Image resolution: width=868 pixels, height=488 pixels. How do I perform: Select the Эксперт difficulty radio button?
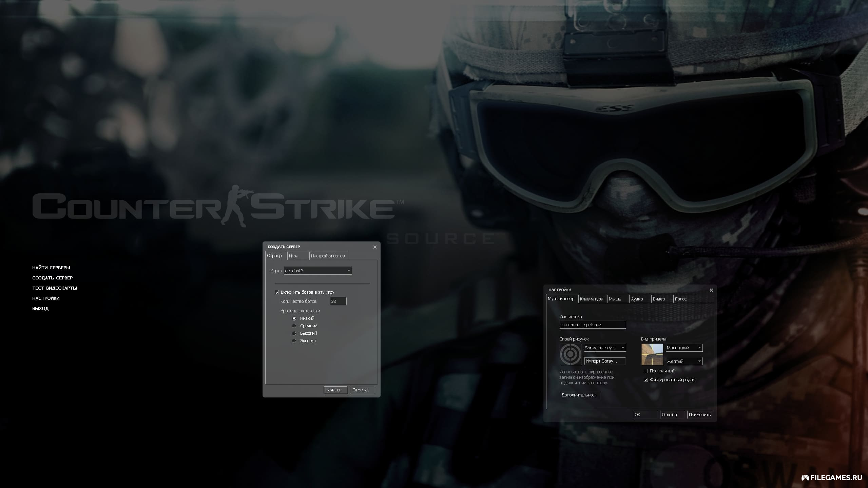(x=294, y=341)
